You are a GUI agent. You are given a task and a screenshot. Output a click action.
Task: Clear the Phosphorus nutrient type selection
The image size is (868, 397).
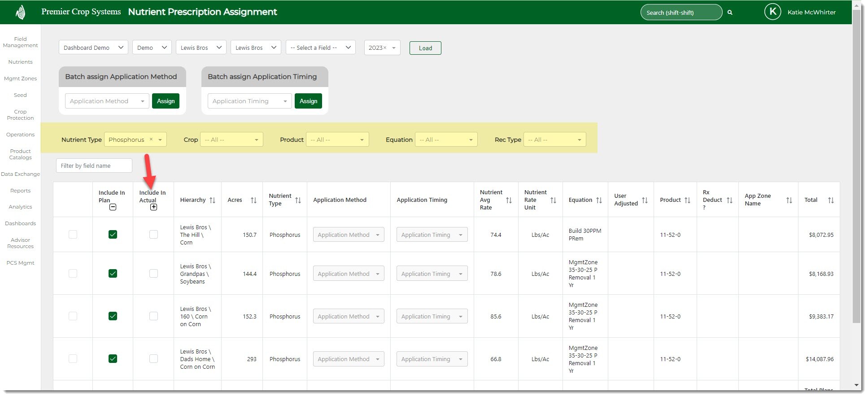point(151,140)
